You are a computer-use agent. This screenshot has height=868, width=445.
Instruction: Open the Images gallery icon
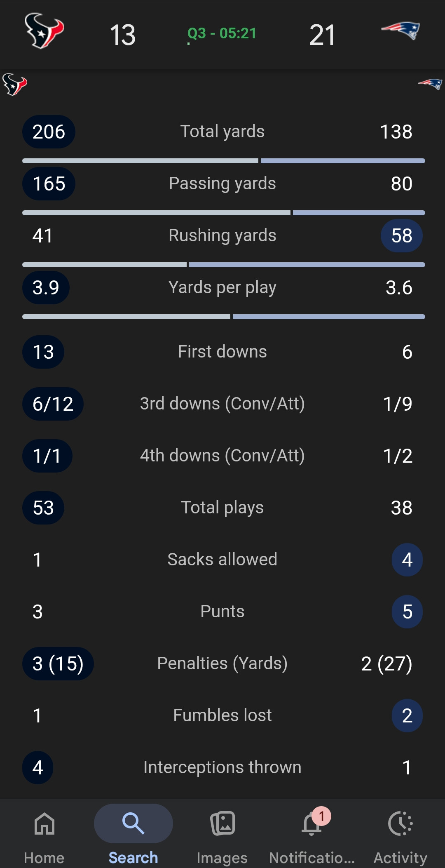coord(222,823)
